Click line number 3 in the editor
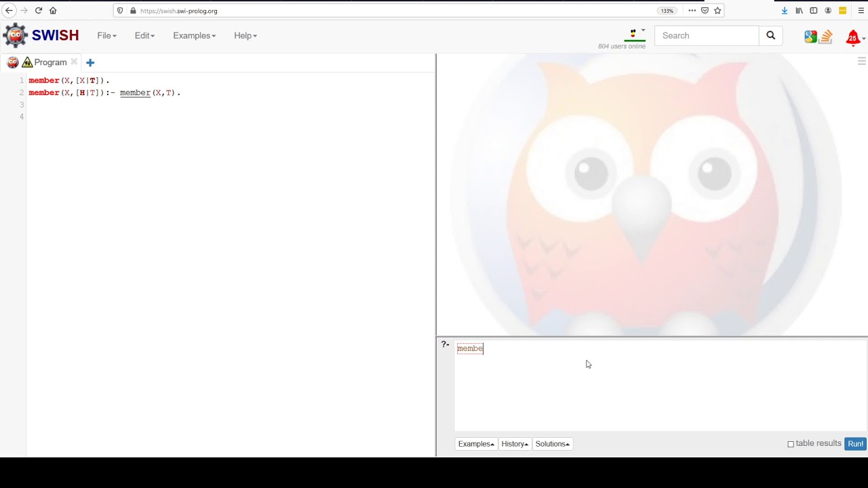Viewport: 868px width, 488px height. 22,104
